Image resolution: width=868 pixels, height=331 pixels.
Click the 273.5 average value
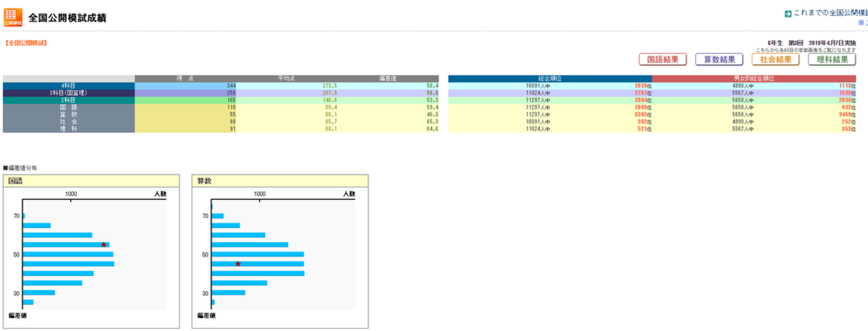330,86
